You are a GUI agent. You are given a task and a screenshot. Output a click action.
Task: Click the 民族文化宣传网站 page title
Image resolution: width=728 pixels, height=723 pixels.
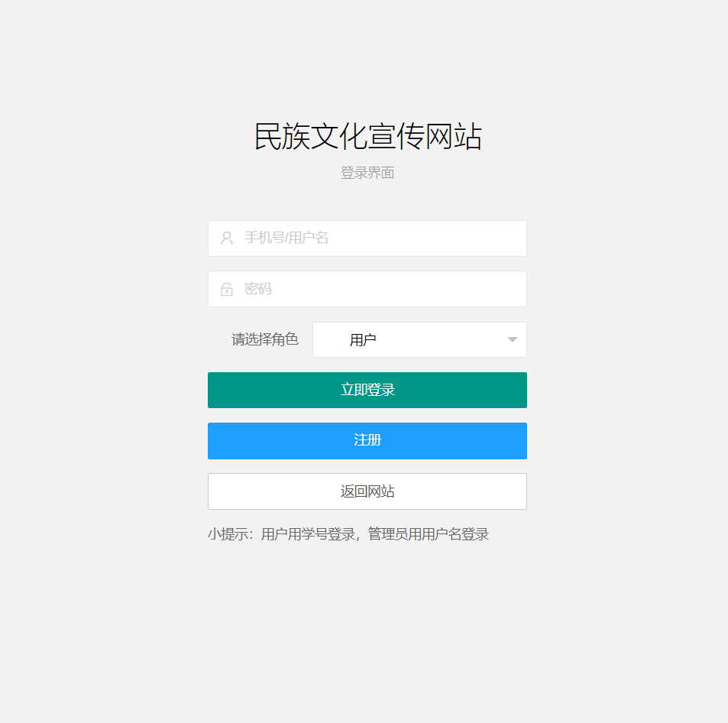click(x=367, y=137)
